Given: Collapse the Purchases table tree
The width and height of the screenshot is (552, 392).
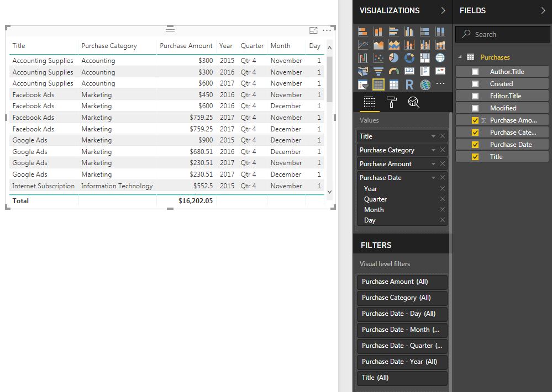Looking at the screenshot, I should coord(459,57).
